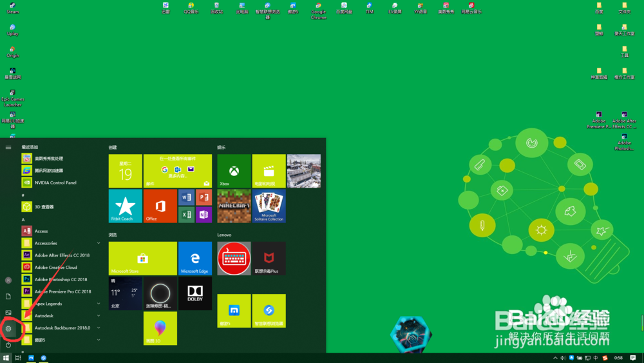Select Adobe Premiere desktop shortcut

[x=599, y=120]
